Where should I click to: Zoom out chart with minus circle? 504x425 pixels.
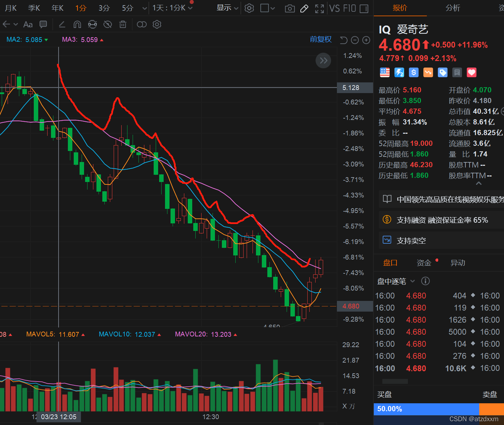coord(355,40)
